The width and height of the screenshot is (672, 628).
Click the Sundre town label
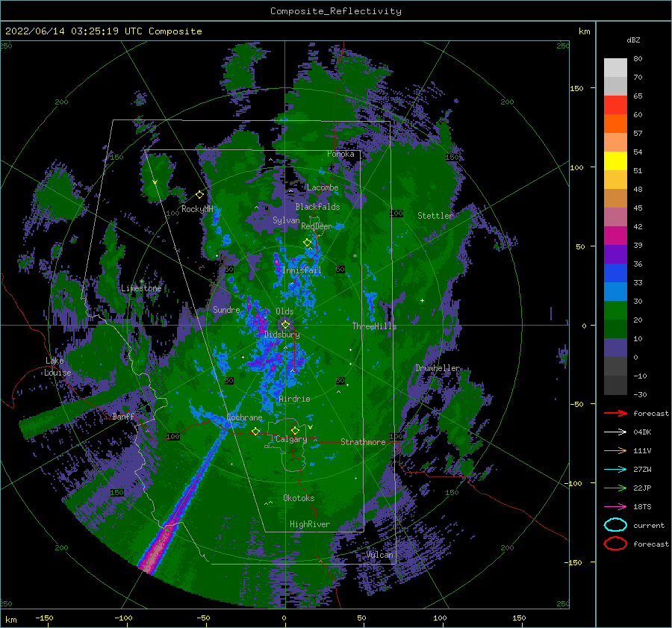[226, 310]
